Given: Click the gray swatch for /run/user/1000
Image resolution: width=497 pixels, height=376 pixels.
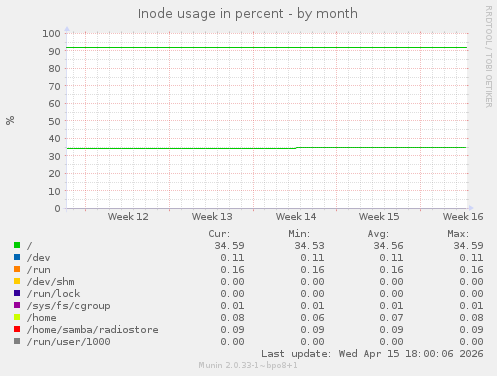Looking at the screenshot, I should [17, 341].
